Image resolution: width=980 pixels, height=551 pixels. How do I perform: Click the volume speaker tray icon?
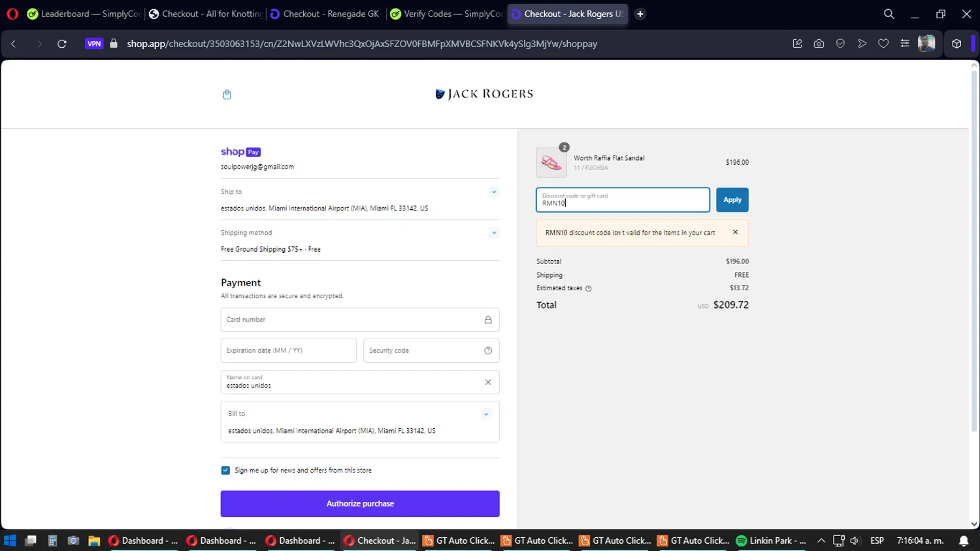tap(855, 541)
